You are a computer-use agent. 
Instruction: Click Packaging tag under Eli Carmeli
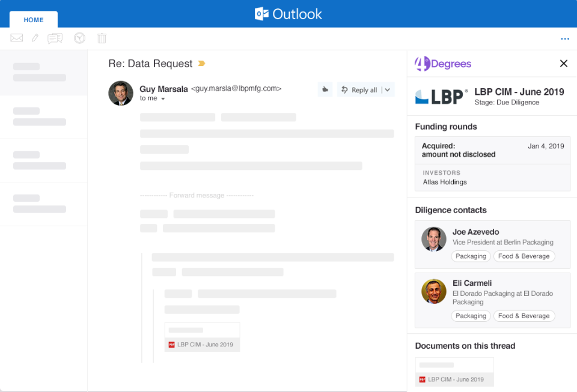pos(471,316)
